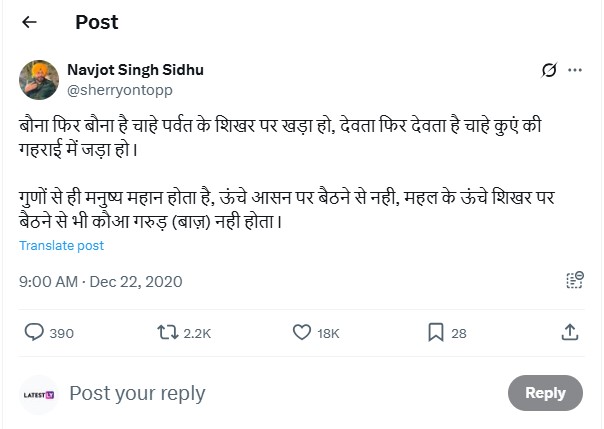This screenshot has width=604, height=429.
Task: Bookmark the post with the bookmark icon
Action: (436, 332)
